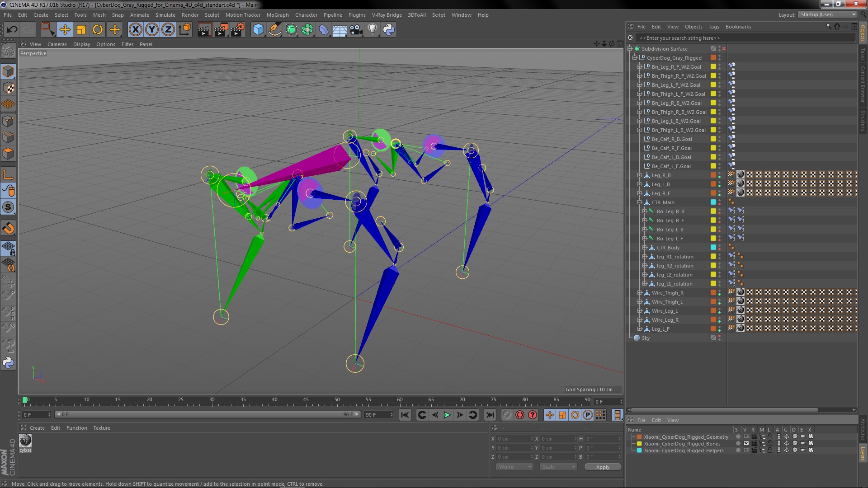
Task: Click yellow layer swatch of Be_Calf_L_F.Goal
Action: tap(713, 166)
